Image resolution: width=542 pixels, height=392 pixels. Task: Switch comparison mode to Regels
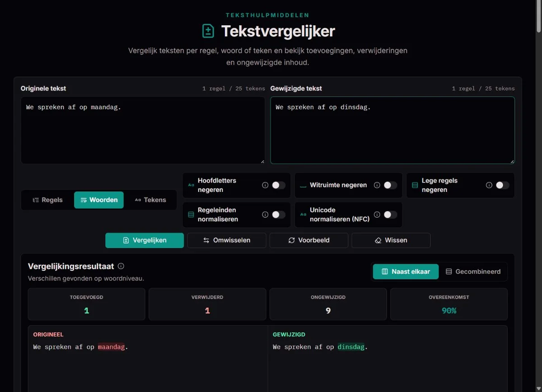click(48, 200)
